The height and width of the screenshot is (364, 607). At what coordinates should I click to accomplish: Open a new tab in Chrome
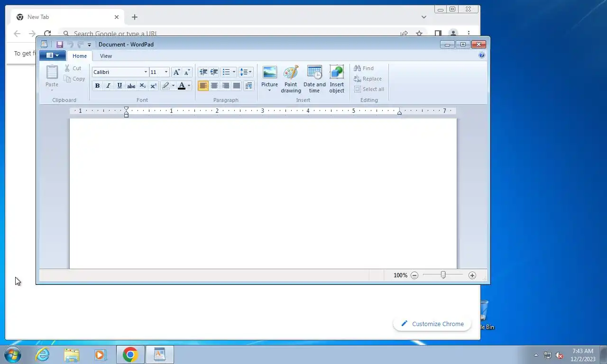(x=135, y=17)
